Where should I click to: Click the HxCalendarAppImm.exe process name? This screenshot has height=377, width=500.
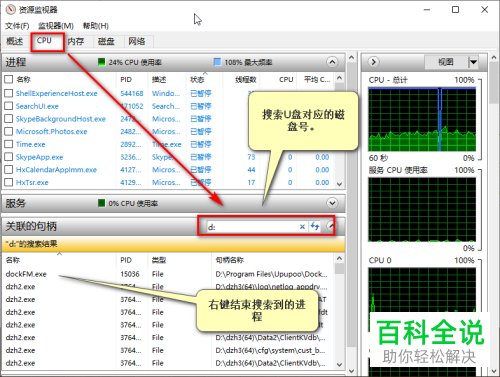pos(56,170)
